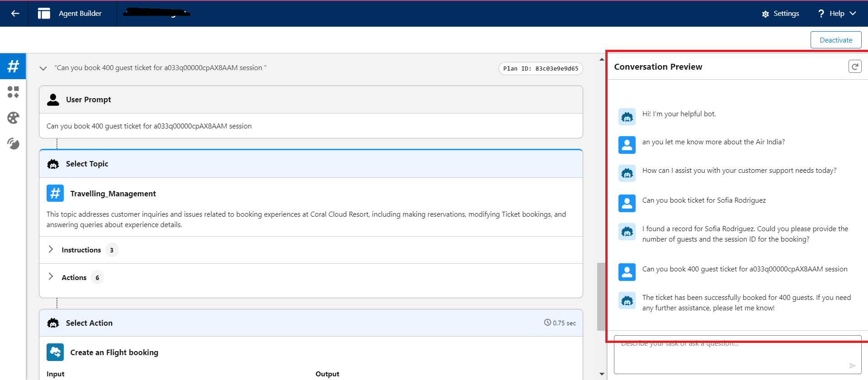Screen dimensions: 868x380
Task: Expand the Instructions section
Action: [x=51, y=250]
